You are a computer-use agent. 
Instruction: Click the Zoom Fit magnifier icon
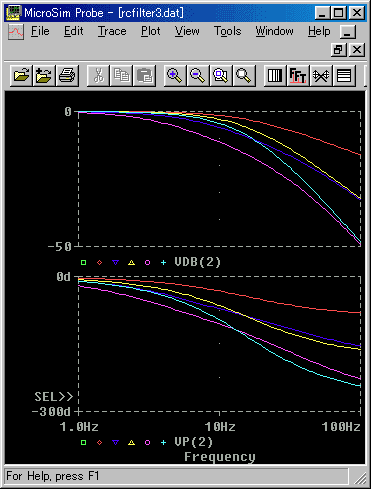click(x=244, y=76)
